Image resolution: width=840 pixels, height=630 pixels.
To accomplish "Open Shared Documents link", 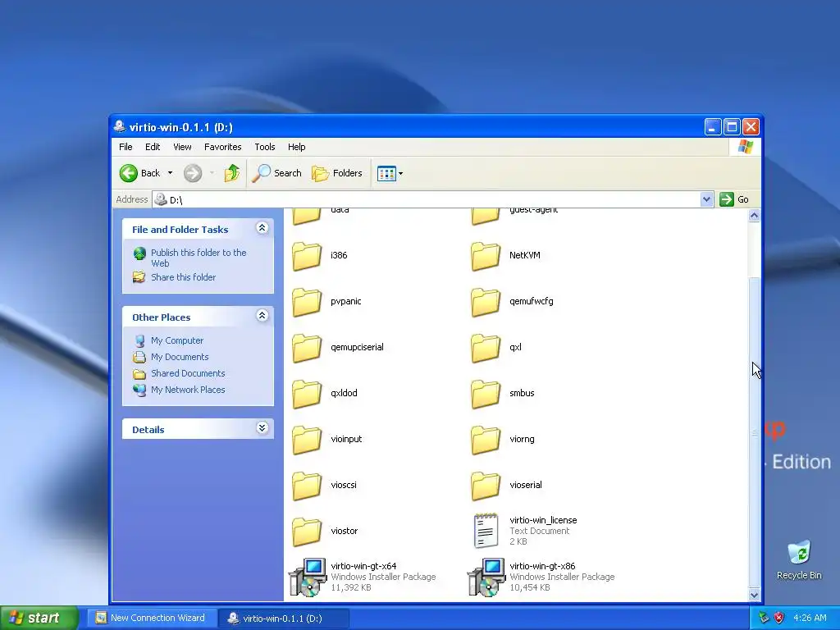I will tap(188, 373).
